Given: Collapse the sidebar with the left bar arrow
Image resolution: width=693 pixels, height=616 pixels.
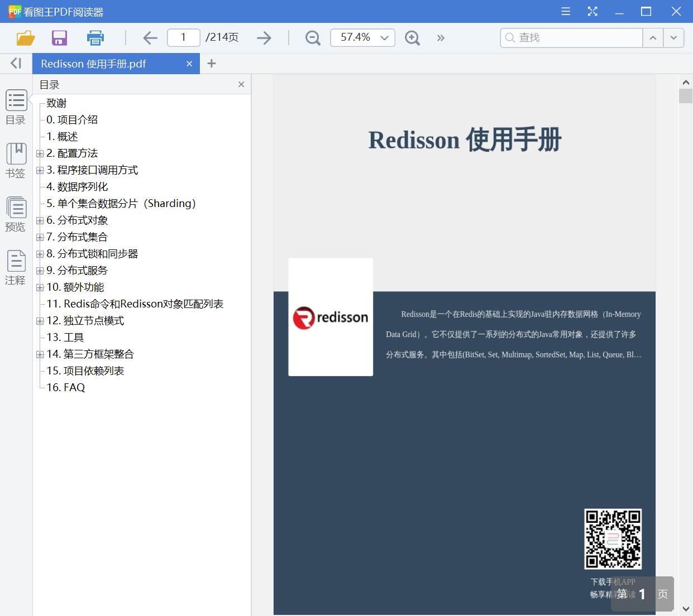Looking at the screenshot, I should 16,64.
